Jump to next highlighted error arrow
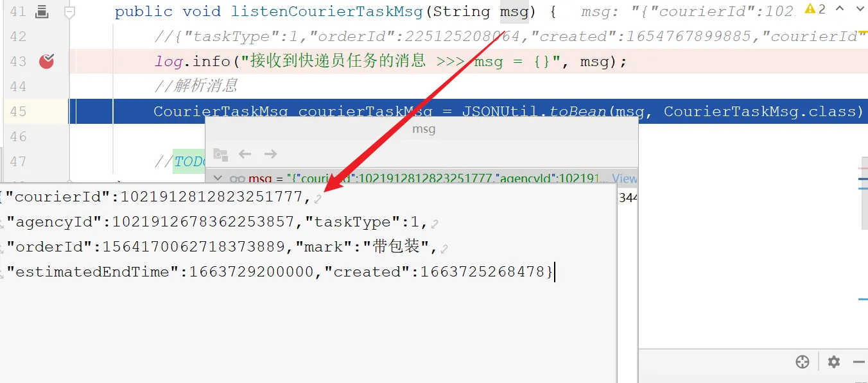 coord(860,9)
